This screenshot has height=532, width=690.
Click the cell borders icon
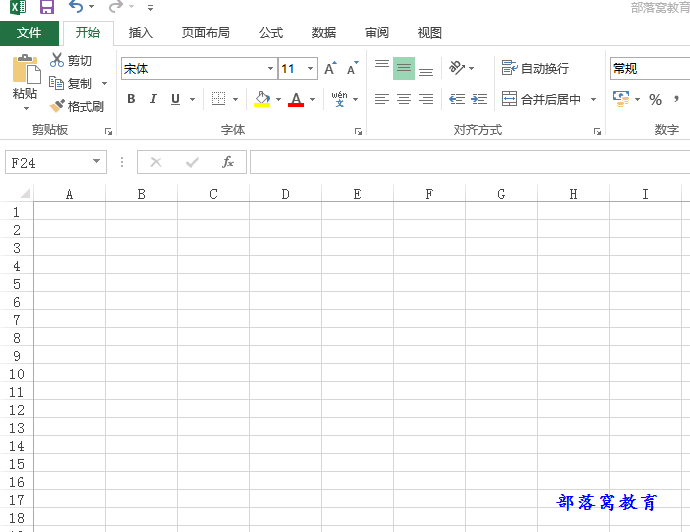point(218,99)
